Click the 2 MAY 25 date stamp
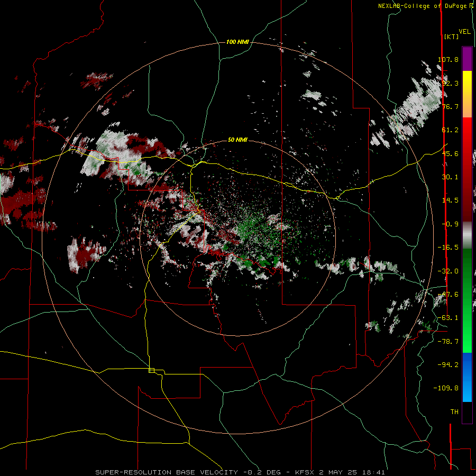 [x=340, y=472]
